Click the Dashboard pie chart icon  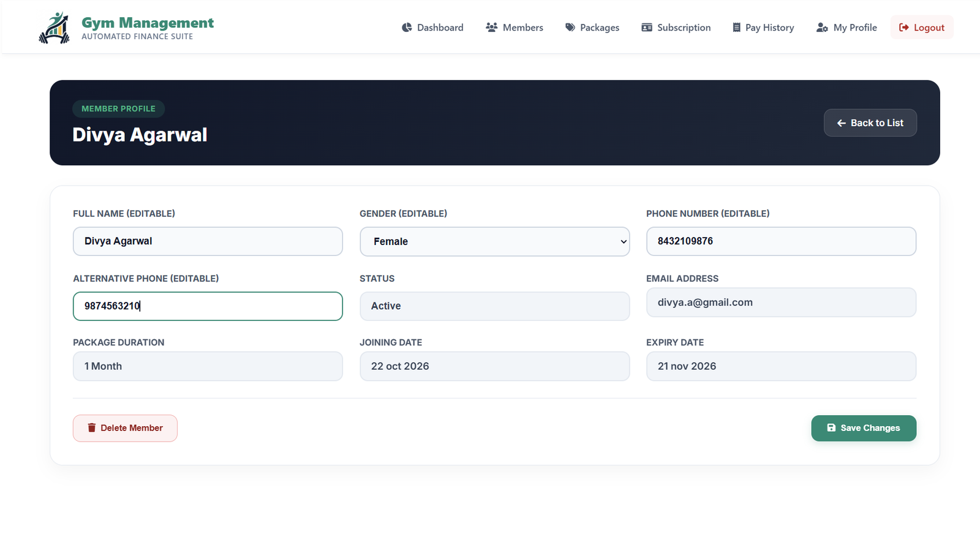click(x=407, y=28)
